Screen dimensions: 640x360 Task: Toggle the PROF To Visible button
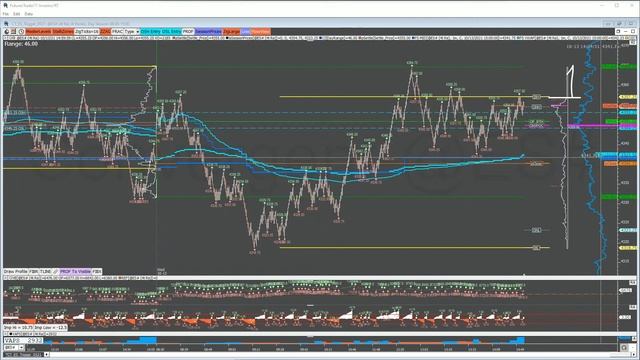click(x=75, y=271)
